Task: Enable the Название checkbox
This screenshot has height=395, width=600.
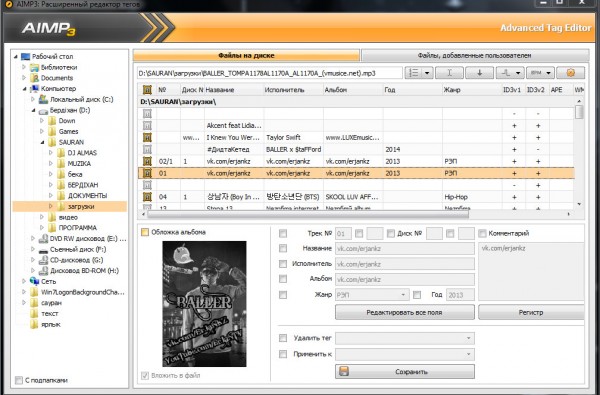Action: [283, 248]
